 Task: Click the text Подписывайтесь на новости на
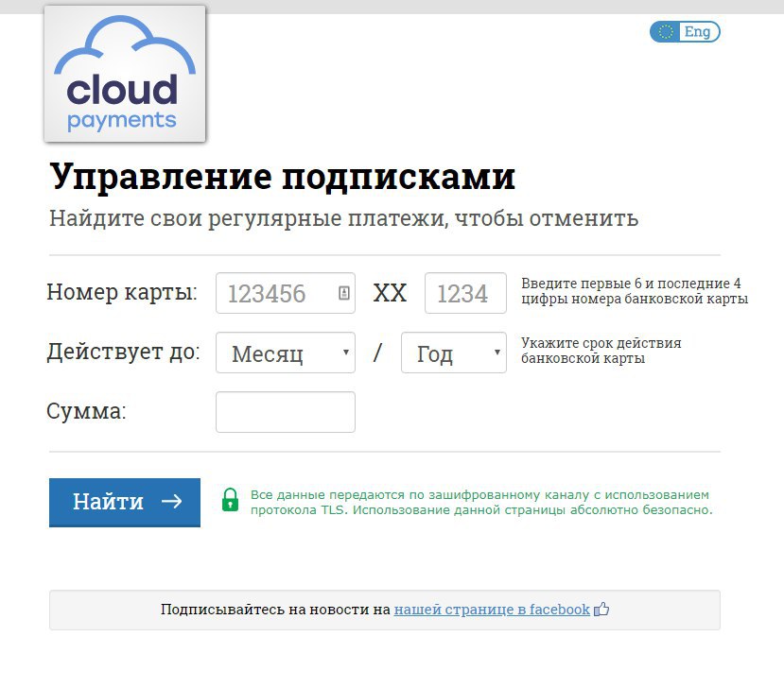coord(275,610)
